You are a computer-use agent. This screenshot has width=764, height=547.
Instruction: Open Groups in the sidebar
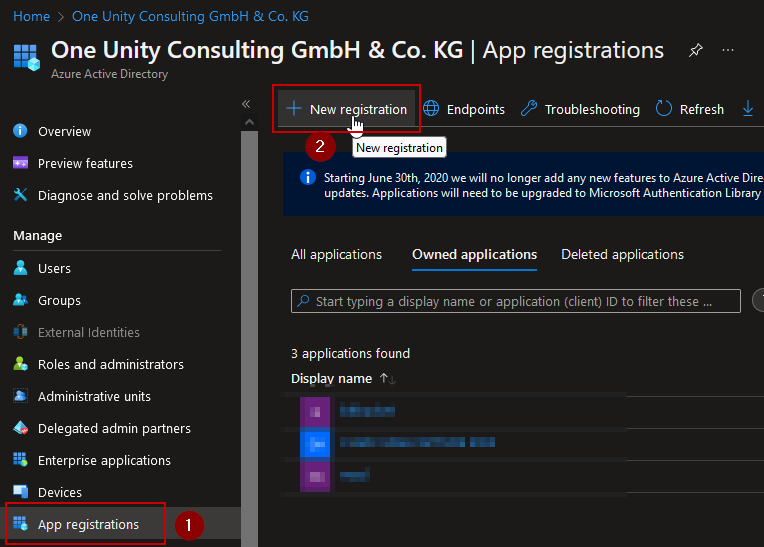click(x=59, y=301)
